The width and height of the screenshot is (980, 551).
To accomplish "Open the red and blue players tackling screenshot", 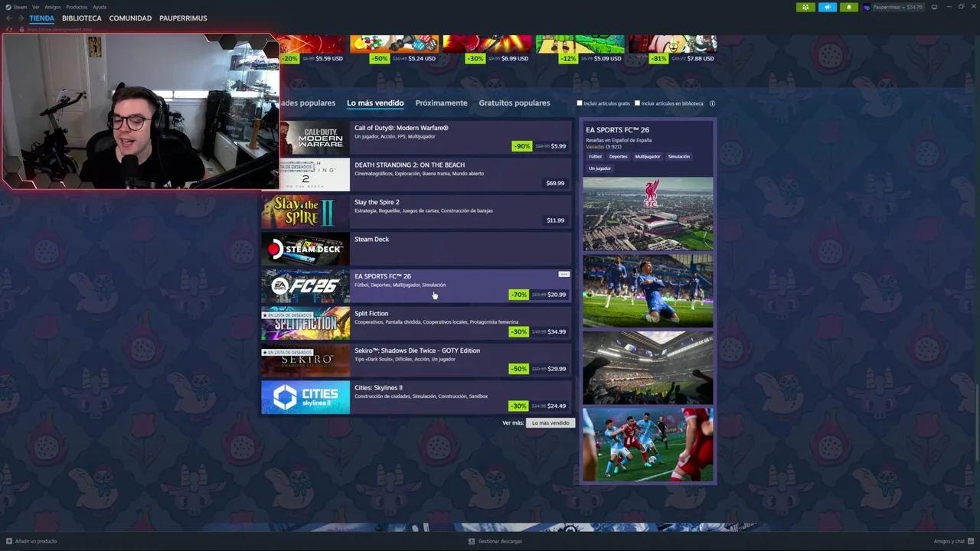I will [648, 445].
